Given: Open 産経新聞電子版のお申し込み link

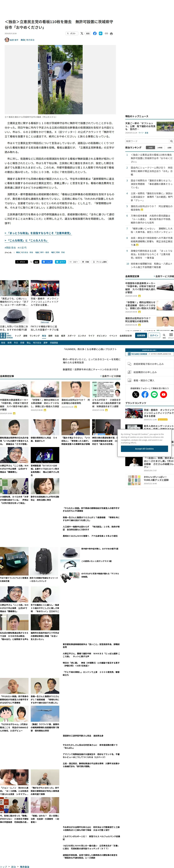Looking at the screenshot, I should [150, 364].
